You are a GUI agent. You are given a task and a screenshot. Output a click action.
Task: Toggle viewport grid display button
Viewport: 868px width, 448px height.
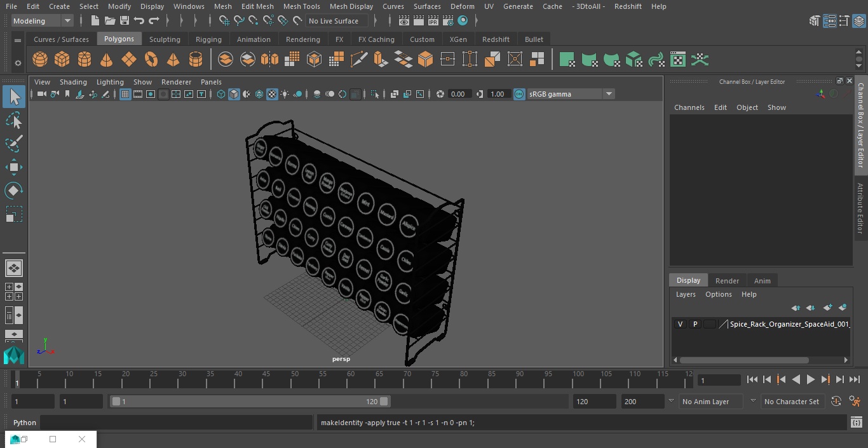(125, 94)
